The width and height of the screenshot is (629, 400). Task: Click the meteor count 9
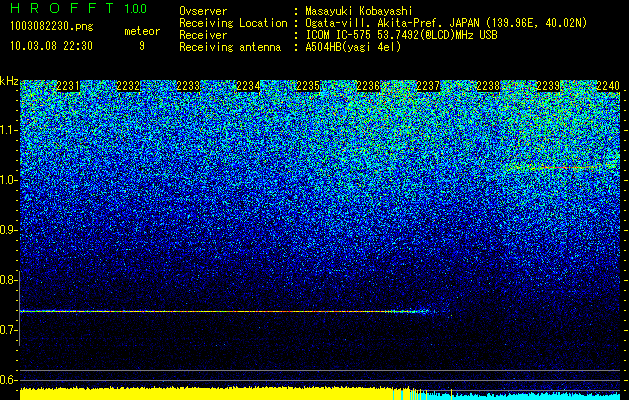pos(142,46)
